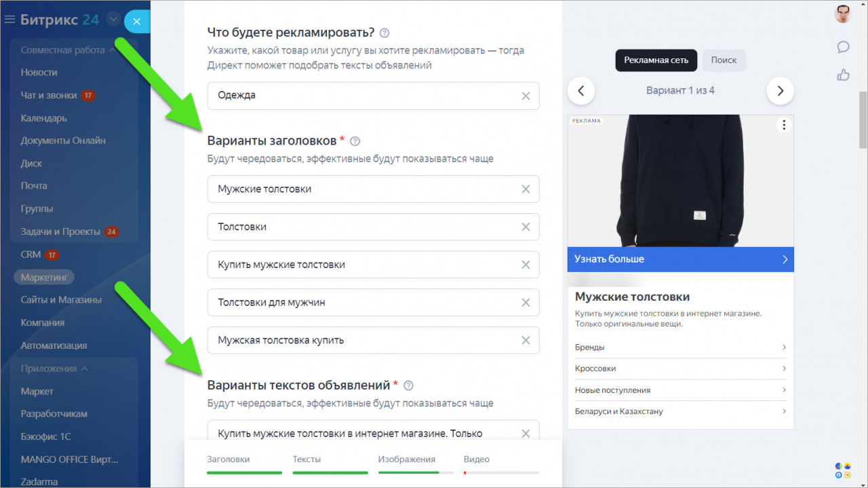The width and height of the screenshot is (868, 488).
Task: Remove Купить мужские толстовки headline with its X
Action: (526, 265)
